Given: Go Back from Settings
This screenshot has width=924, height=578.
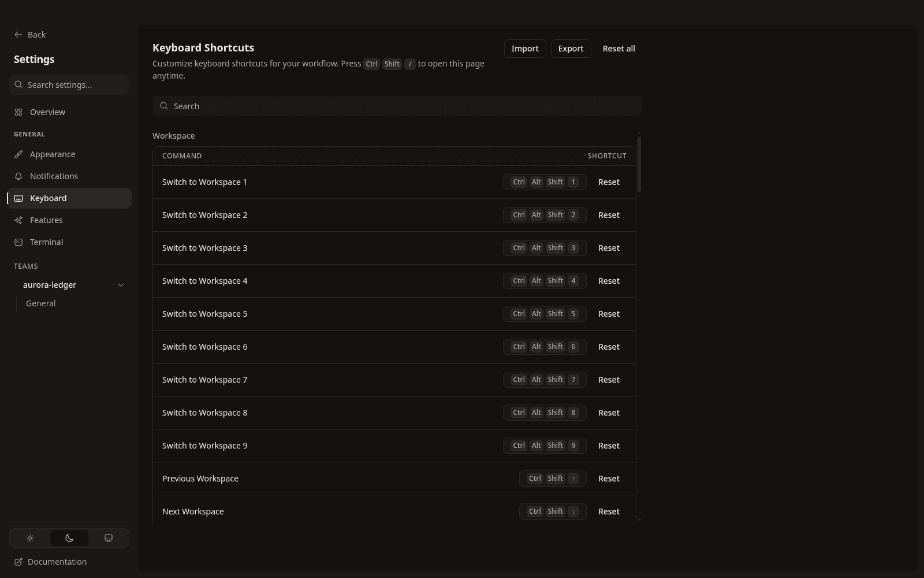Looking at the screenshot, I should click(x=30, y=35).
